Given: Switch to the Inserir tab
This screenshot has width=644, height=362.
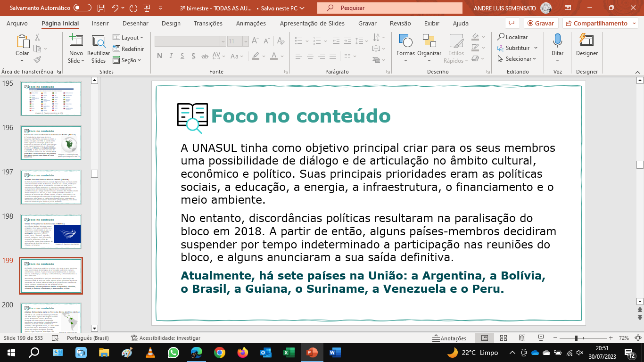Looking at the screenshot, I should pyautogui.click(x=100, y=23).
